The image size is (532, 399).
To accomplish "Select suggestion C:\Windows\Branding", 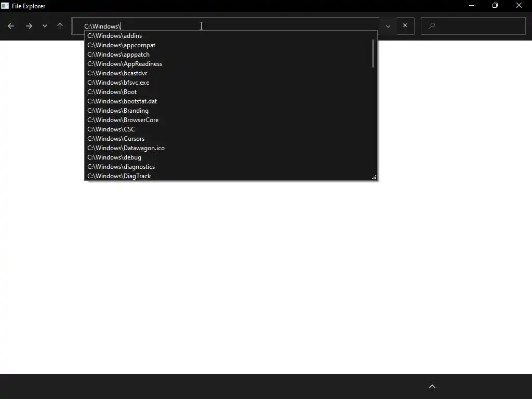I will 231,111.
